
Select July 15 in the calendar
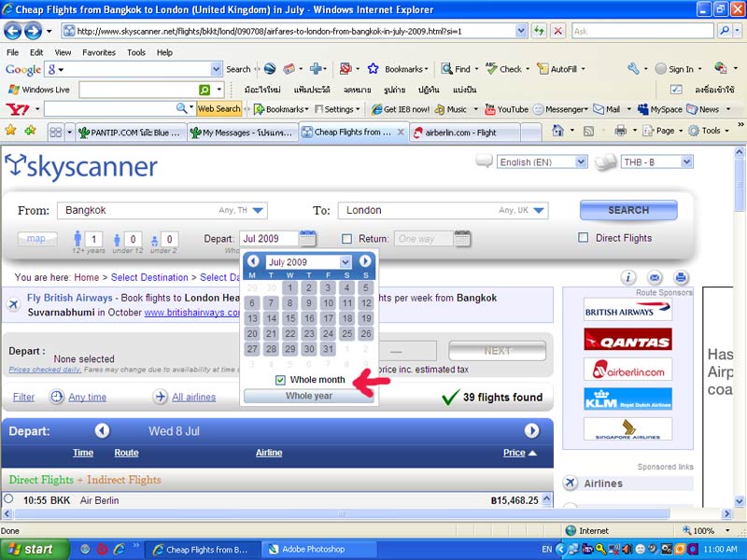[x=290, y=318]
